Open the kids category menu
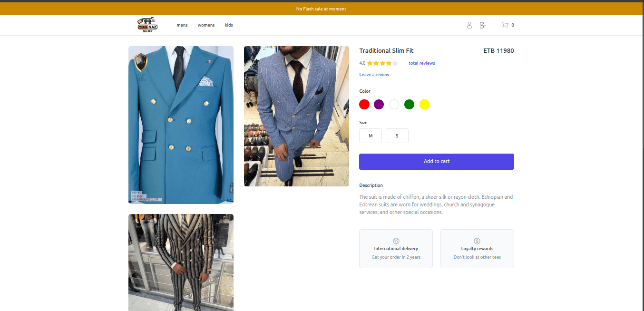644x311 pixels. pyautogui.click(x=229, y=25)
